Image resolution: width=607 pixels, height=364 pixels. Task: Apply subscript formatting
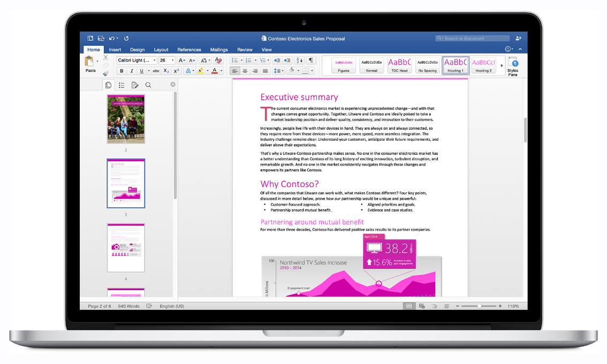(166, 71)
